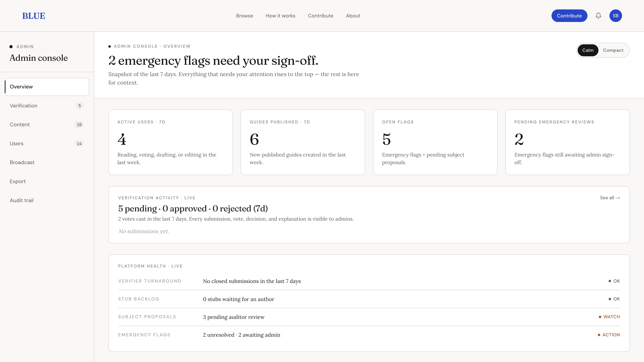
Task: Open Export sidebar section
Action: coord(47,181)
